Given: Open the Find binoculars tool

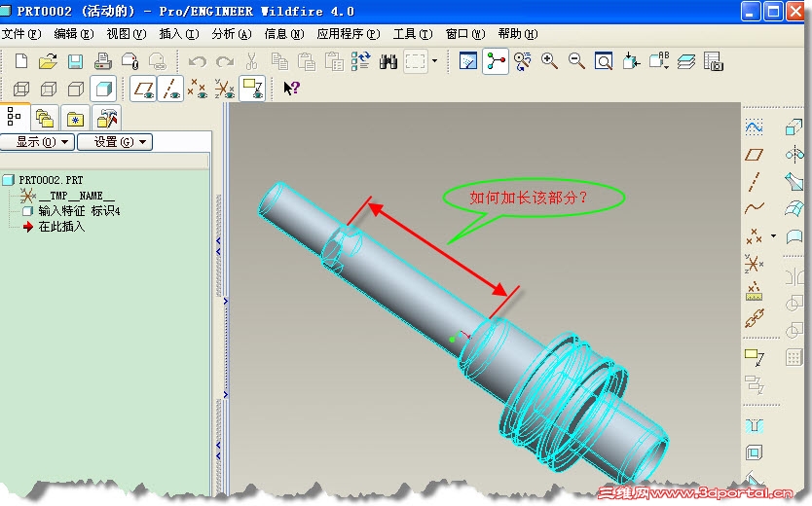Looking at the screenshot, I should pos(388,61).
